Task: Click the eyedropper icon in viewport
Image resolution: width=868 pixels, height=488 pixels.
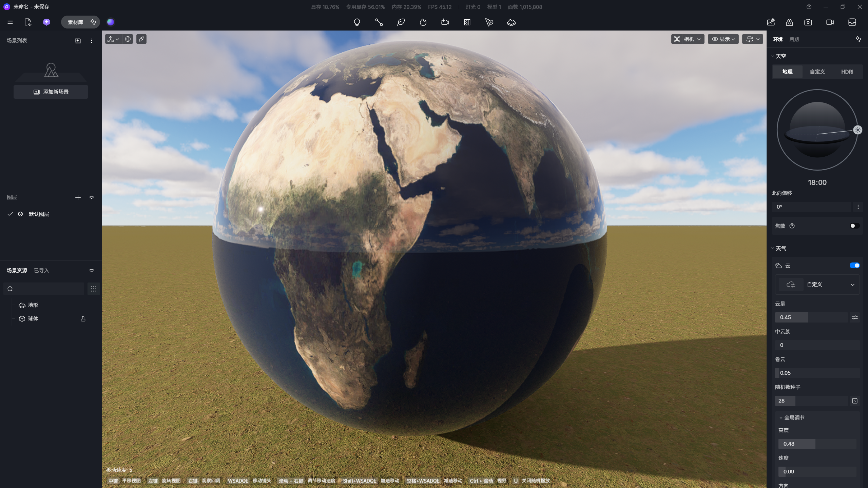Action: pos(141,39)
